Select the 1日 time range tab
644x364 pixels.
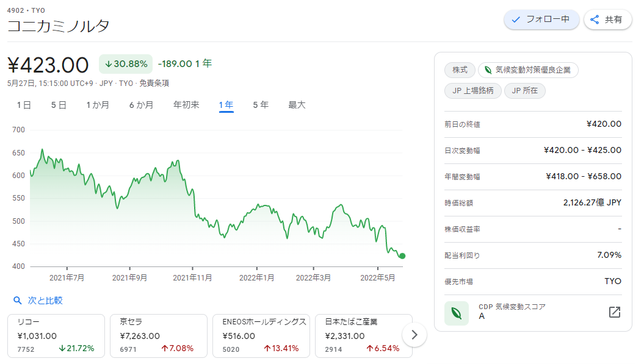coord(24,105)
